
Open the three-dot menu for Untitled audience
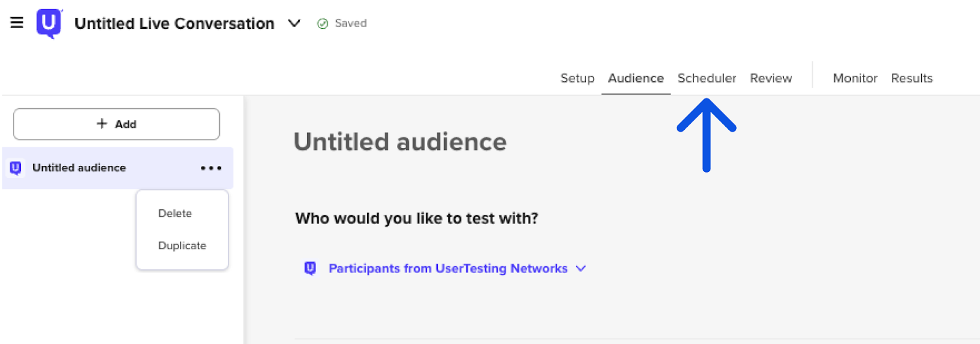tap(211, 168)
